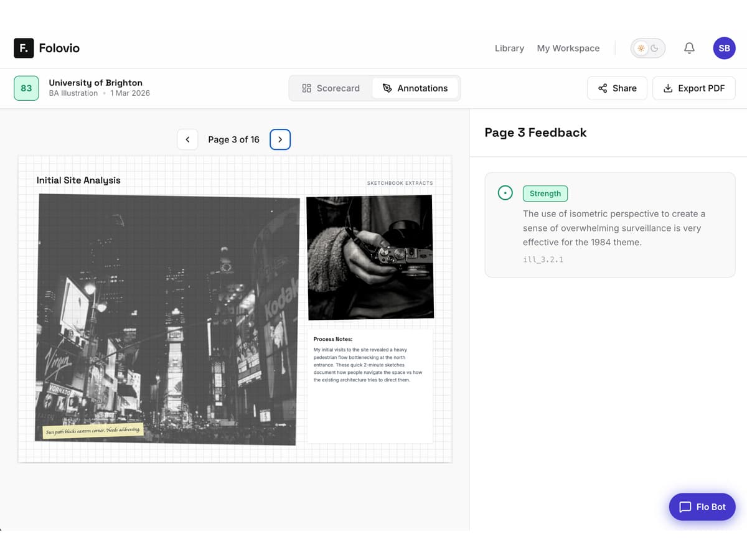Screen dimensions: 747x560
Task: Select the Scorecard grid icon
Action: (306, 88)
